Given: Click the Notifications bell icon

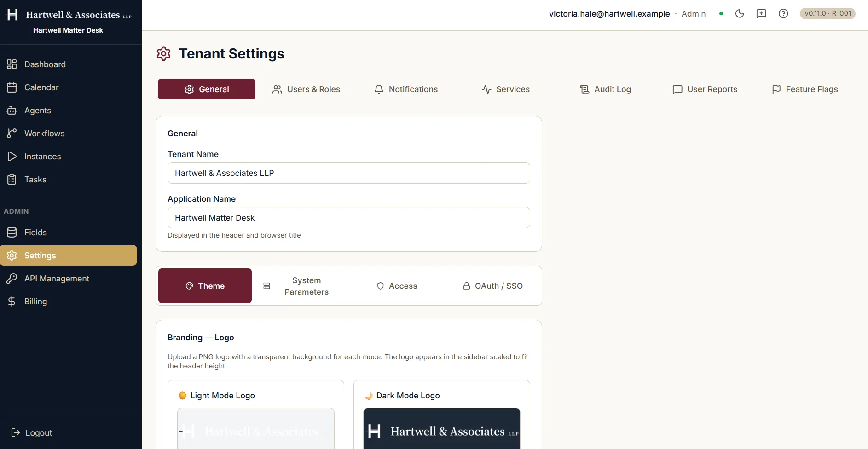Looking at the screenshot, I should tap(379, 89).
